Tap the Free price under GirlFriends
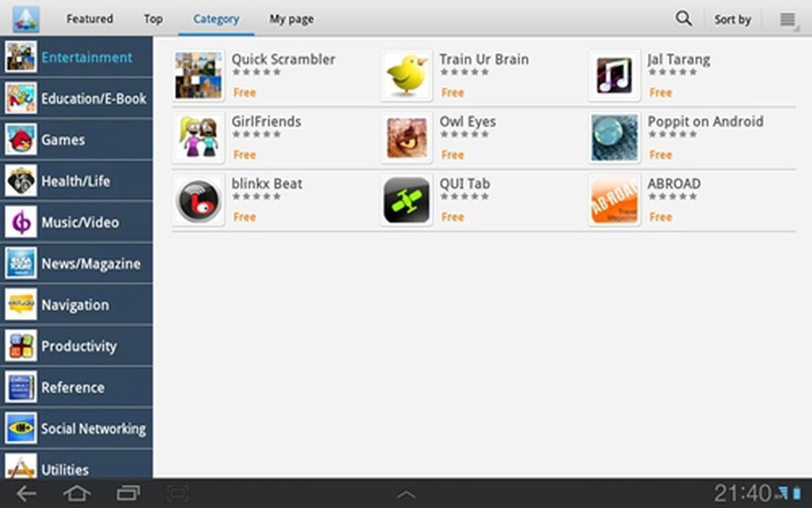This screenshot has height=508, width=812. (x=244, y=155)
